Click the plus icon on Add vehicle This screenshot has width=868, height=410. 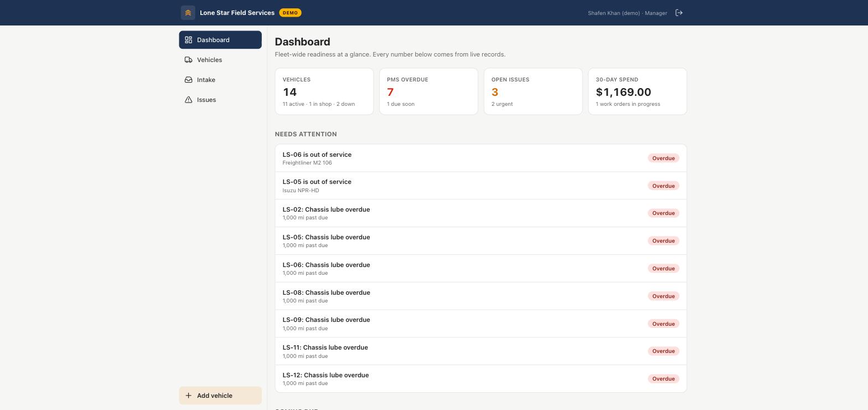coord(188,396)
